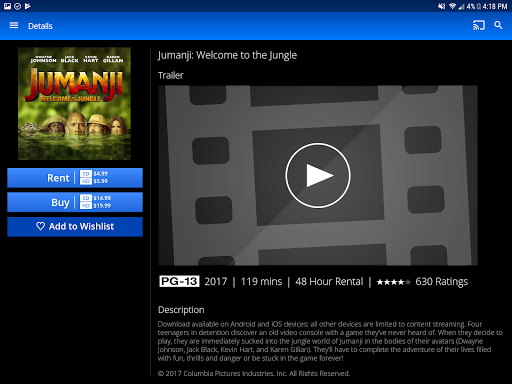The width and height of the screenshot is (512, 384).
Task: Tap the 48 Hour Rental text
Action: [x=329, y=282]
